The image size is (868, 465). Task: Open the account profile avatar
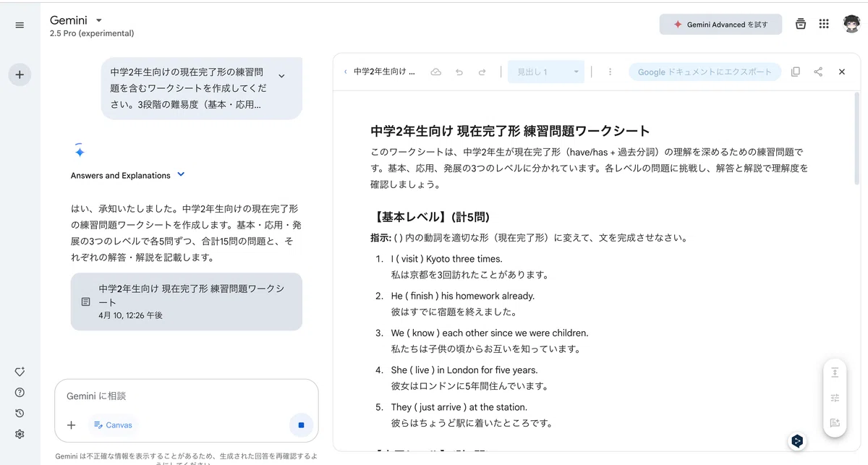851,24
